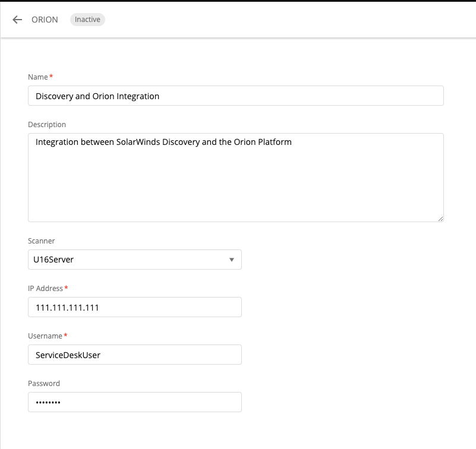
Task: Click the ORION page title
Action: click(x=45, y=20)
